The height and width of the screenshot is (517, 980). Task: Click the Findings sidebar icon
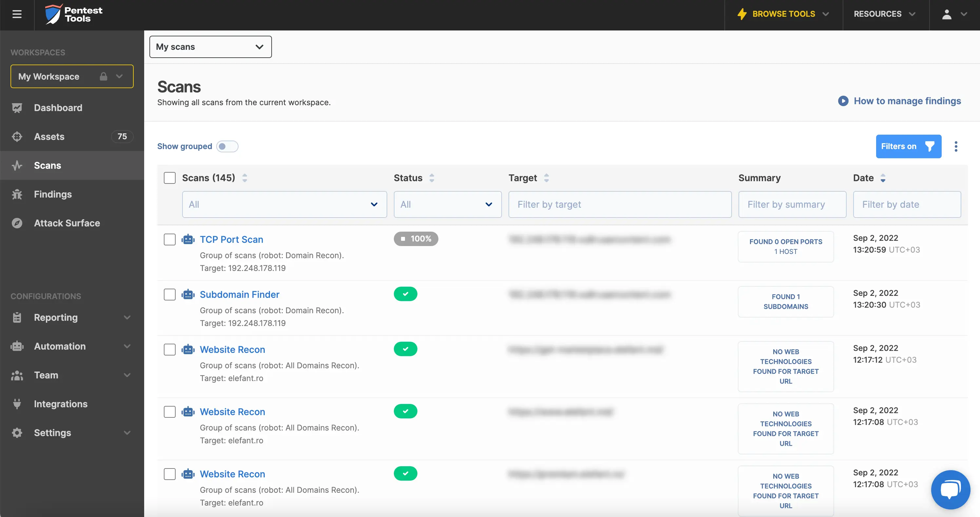point(17,194)
